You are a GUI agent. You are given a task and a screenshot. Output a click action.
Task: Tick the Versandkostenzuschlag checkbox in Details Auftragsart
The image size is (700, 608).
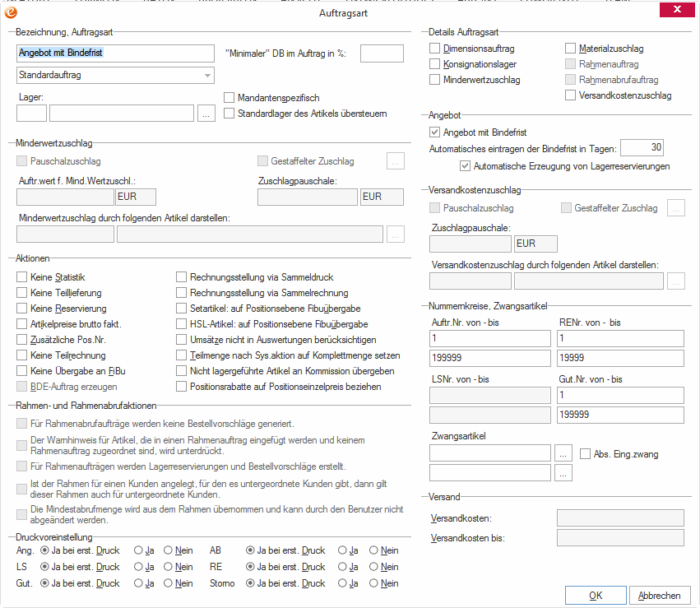point(570,95)
